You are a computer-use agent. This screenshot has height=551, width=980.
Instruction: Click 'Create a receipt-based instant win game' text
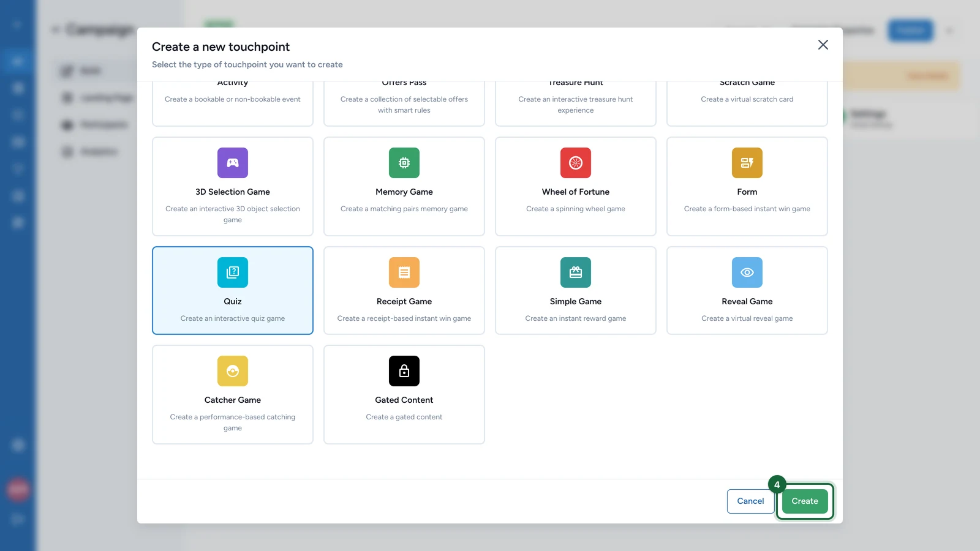[x=404, y=318]
